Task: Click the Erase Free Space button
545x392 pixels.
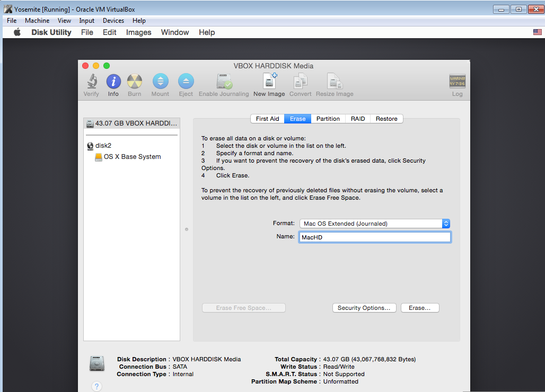Action: 244,308
